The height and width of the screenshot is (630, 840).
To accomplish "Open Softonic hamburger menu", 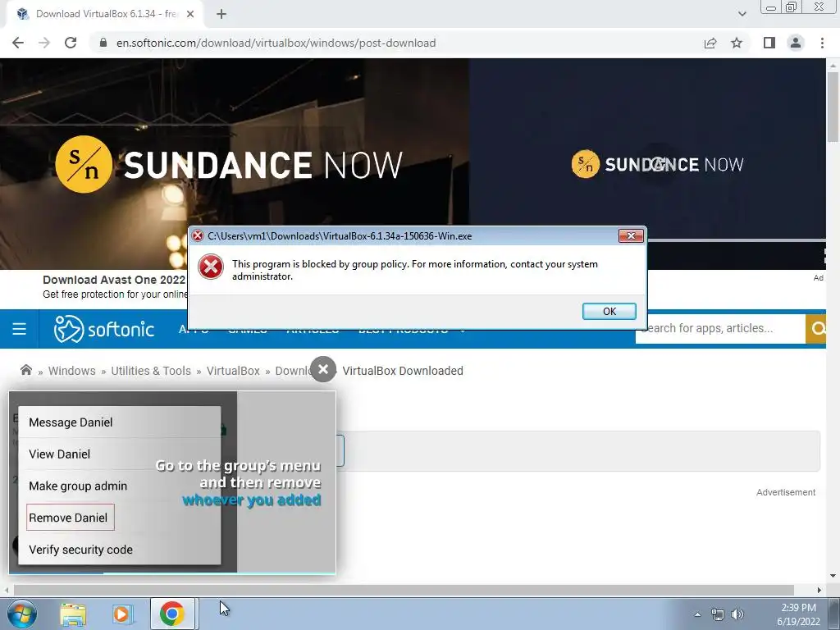I will pos(20,329).
